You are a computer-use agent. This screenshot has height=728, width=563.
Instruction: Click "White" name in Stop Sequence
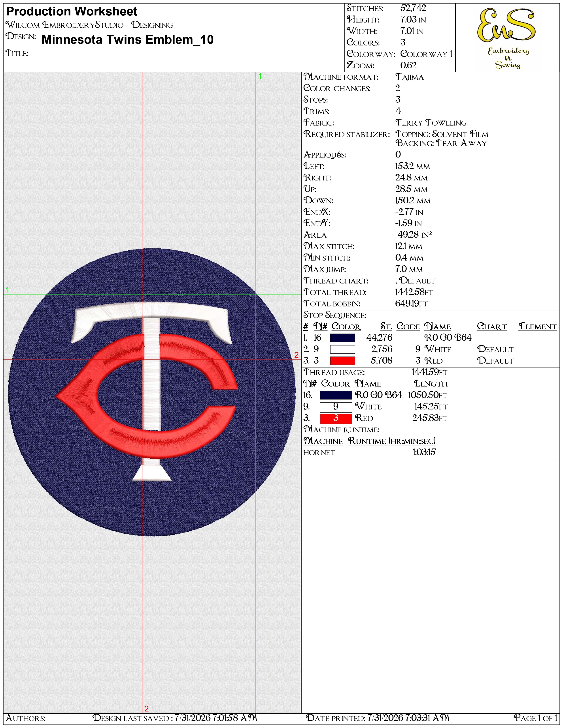438,349
